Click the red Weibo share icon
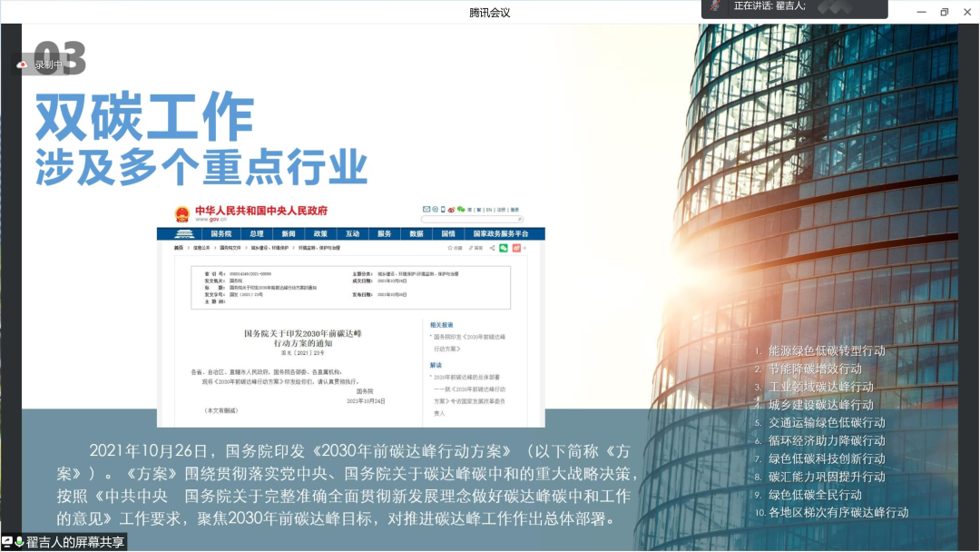The image size is (980, 552). pos(516,248)
